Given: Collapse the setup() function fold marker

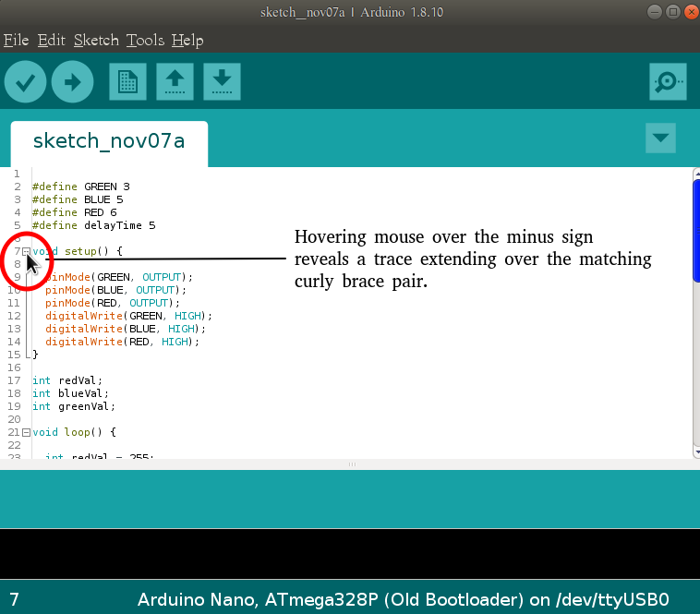Looking at the screenshot, I should click(x=26, y=251).
